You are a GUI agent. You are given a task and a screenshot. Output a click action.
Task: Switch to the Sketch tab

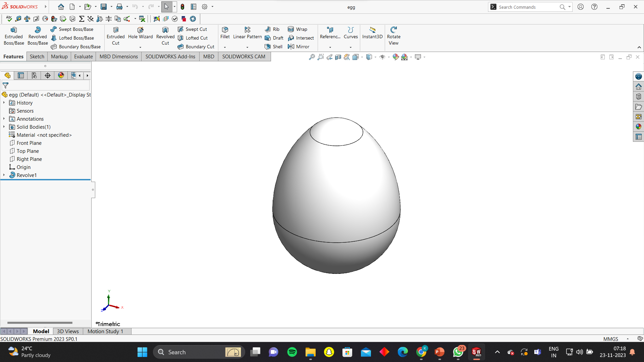(x=37, y=57)
